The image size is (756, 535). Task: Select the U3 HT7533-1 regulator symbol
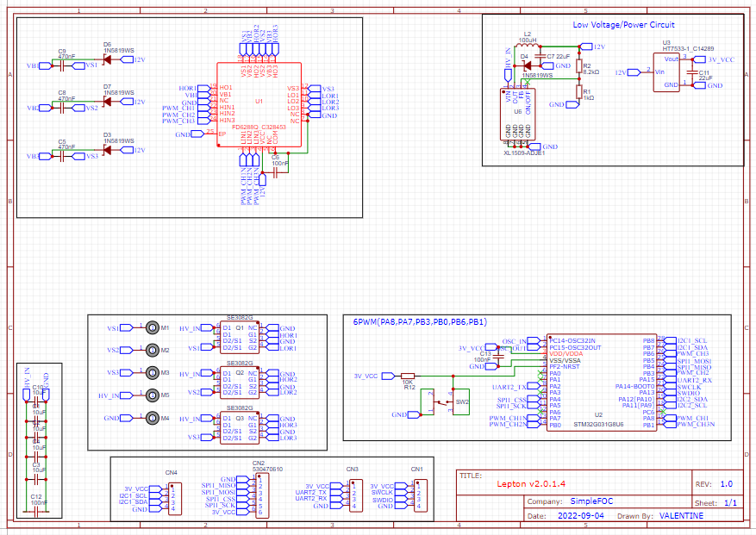coord(666,72)
